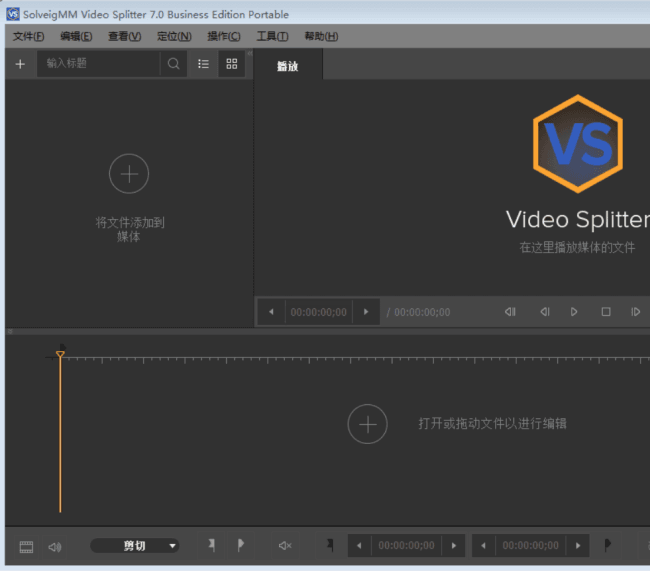Collapse the timeline panel with its top handle
The width and height of the screenshot is (650, 571).
pyautogui.click(x=10, y=331)
